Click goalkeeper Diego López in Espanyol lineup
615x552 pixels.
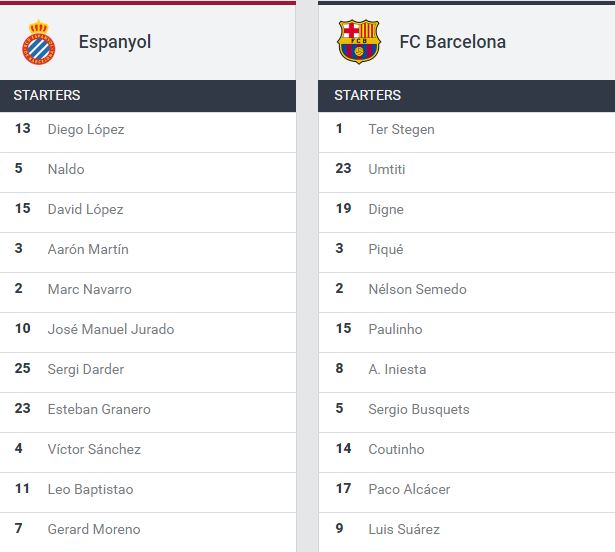pos(86,129)
